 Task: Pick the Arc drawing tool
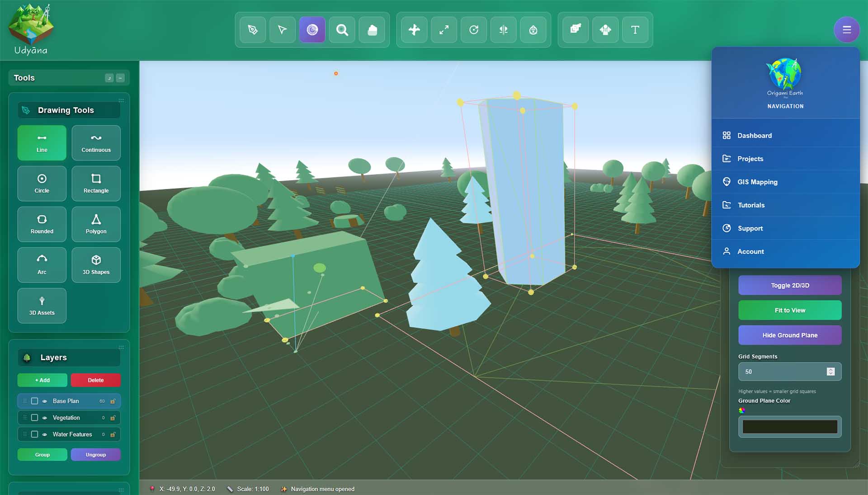click(42, 265)
